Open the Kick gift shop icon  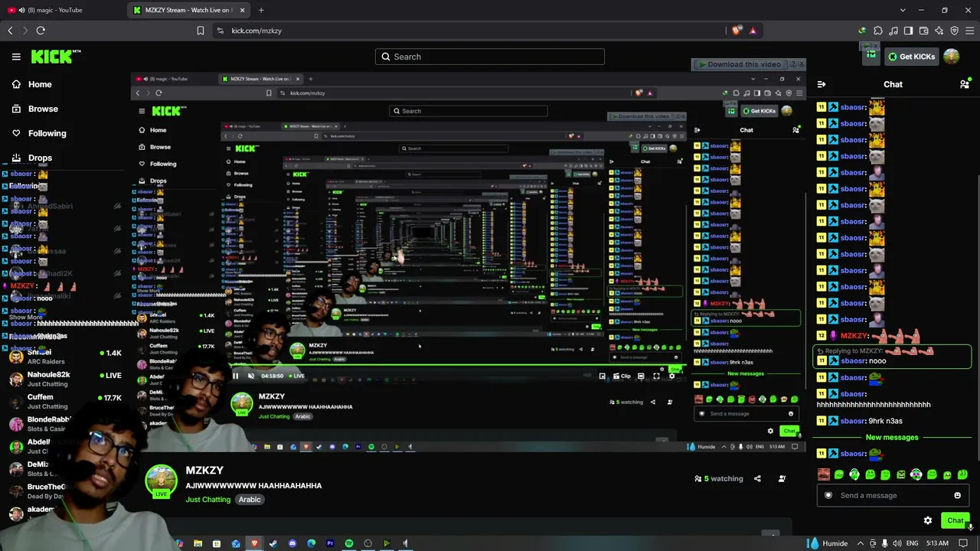[x=871, y=56]
